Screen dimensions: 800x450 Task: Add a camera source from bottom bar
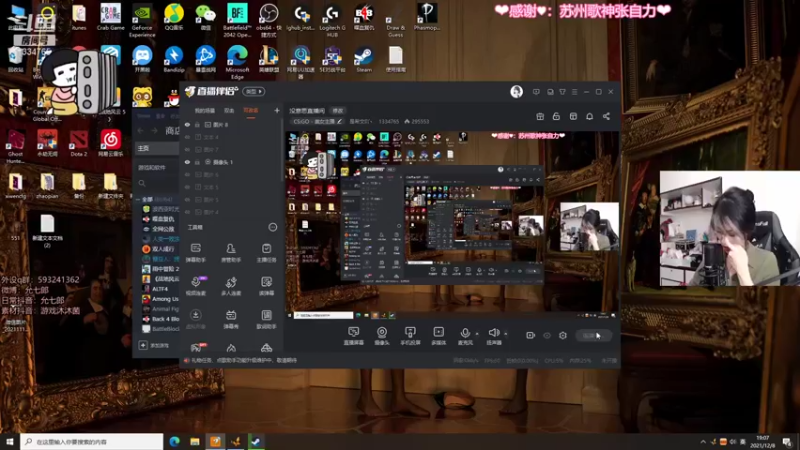(382, 336)
